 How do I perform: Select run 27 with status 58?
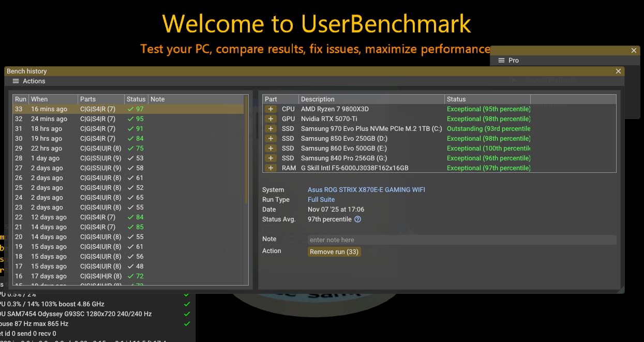point(128,168)
